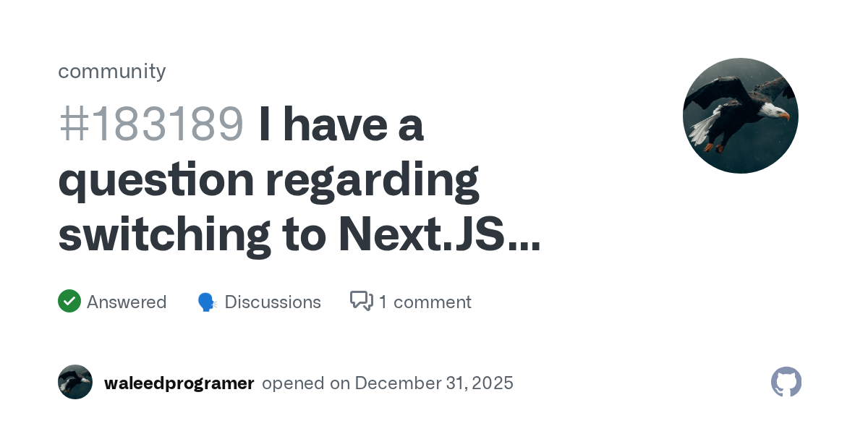The width and height of the screenshot is (868, 434).
Task: Click the speaking head Discussions icon
Action: pyautogui.click(x=208, y=302)
